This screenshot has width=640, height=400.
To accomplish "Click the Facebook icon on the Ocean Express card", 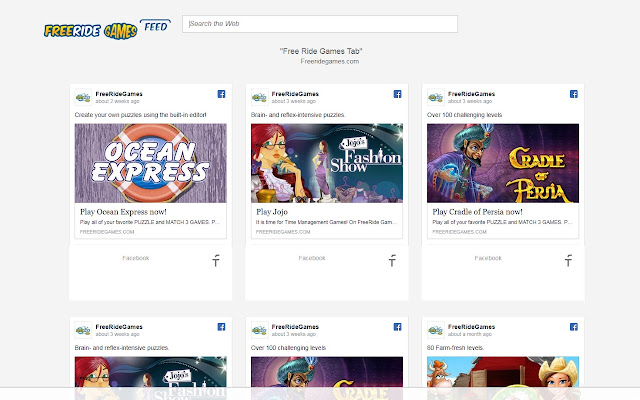I will 221,94.
